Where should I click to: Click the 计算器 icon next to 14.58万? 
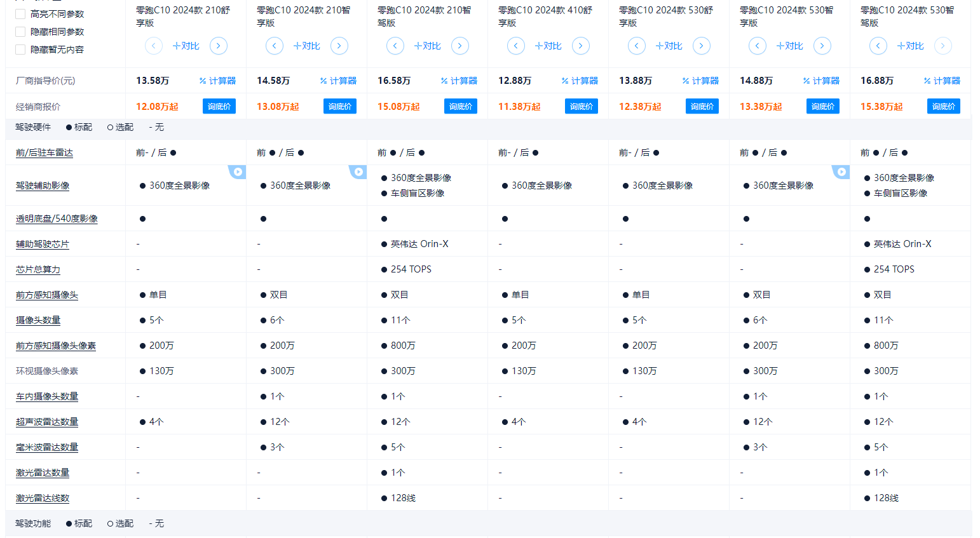pyautogui.click(x=339, y=80)
